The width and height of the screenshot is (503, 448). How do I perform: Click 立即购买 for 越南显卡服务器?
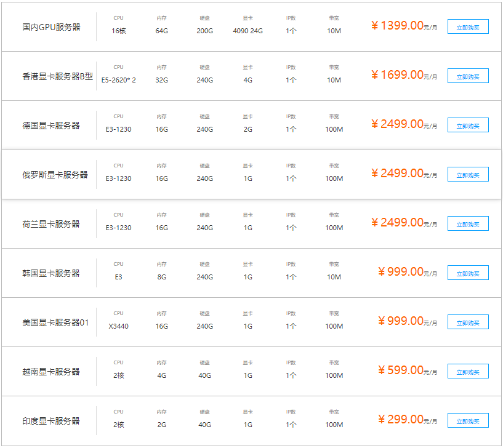467,370
